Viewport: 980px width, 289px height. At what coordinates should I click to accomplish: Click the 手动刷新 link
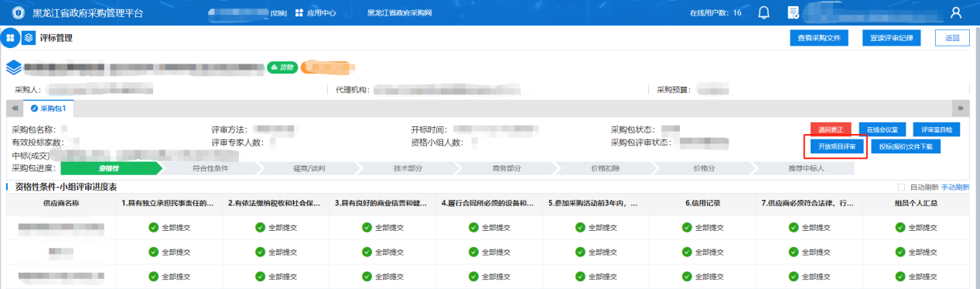[954, 187]
